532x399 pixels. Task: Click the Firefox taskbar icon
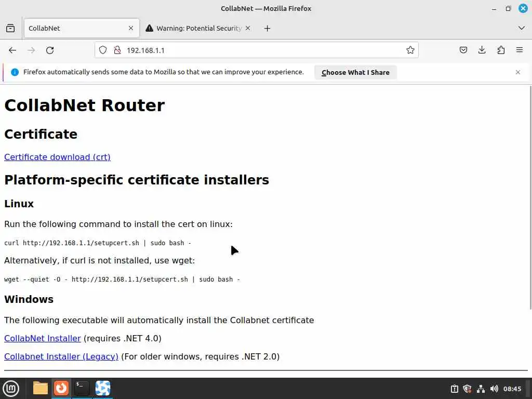coord(61,388)
